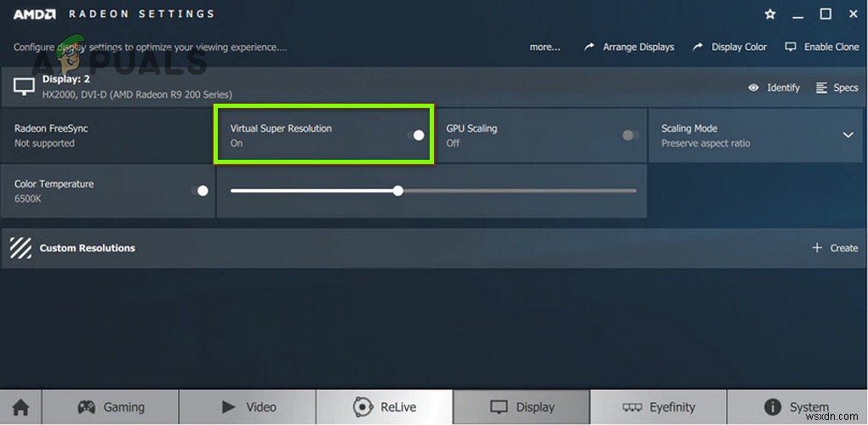868x425 pixels.
Task: Click the plus icon beside Create
Action: tap(817, 247)
